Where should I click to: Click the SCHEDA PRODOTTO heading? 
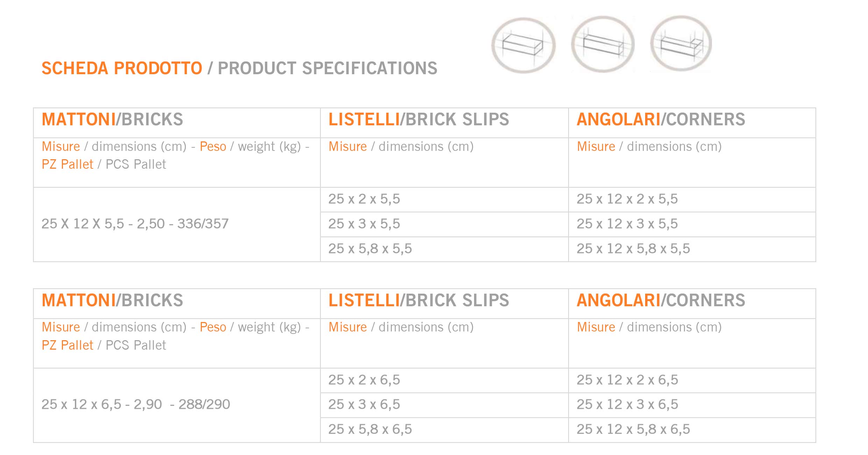(122, 68)
